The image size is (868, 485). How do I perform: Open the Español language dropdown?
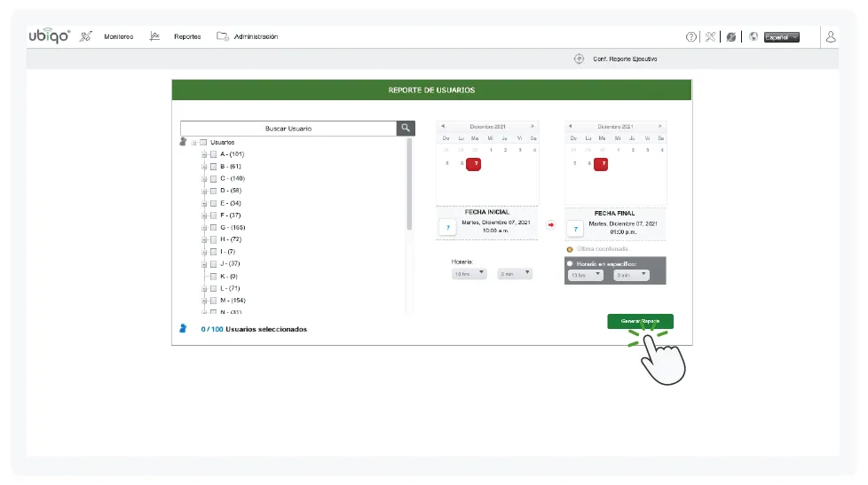coord(782,37)
